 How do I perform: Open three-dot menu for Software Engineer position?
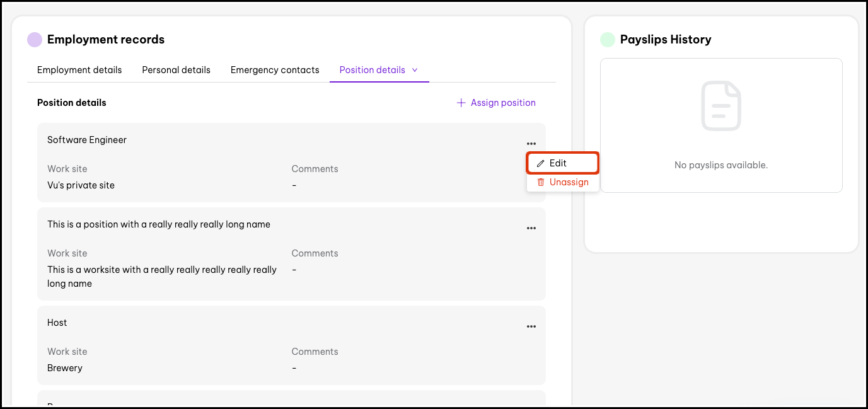531,144
